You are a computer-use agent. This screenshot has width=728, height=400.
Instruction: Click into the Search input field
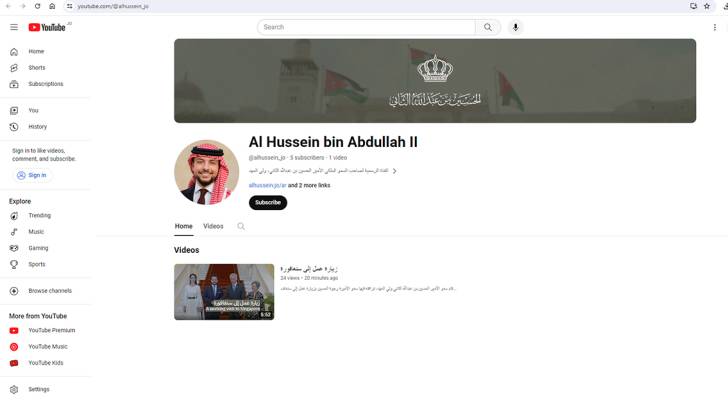[366, 27]
